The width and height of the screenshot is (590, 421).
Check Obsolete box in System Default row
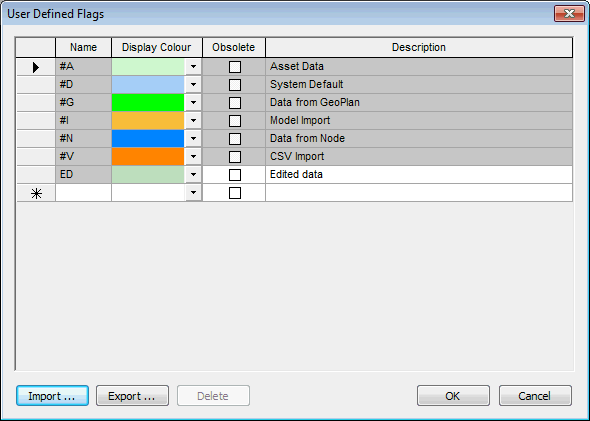[x=235, y=85]
